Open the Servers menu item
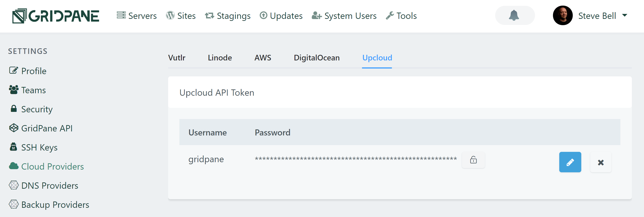The height and width of the screenshot is (217, 644). point(136,16)
